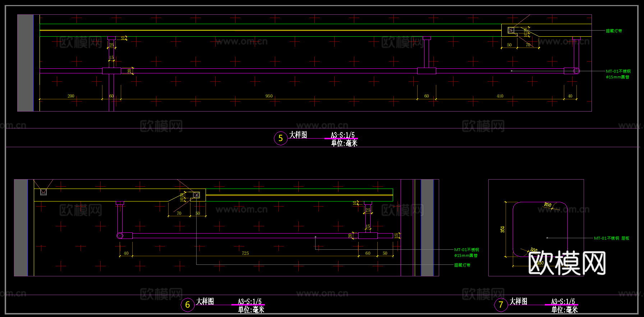
Task: Click the "MT-01不锈钢 层板" annotation
Action: tap(612, 238)
